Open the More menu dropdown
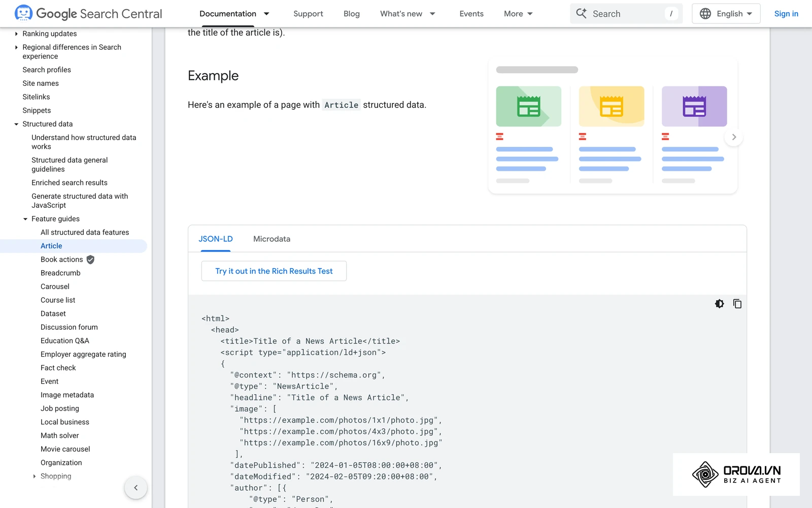This screenshot has width=812, height=508. tap(518, 14)
